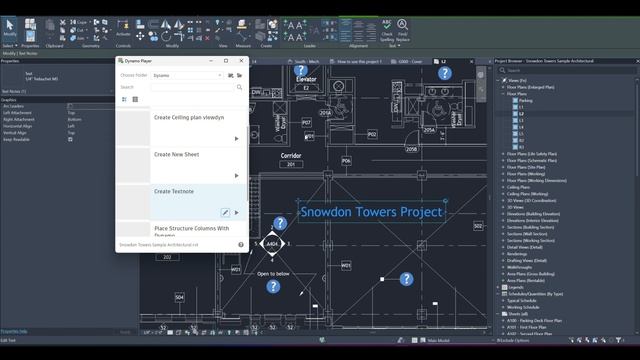
Task: Click the Measure tool icon
Action: pyautogui.click(x=242, y=24)
